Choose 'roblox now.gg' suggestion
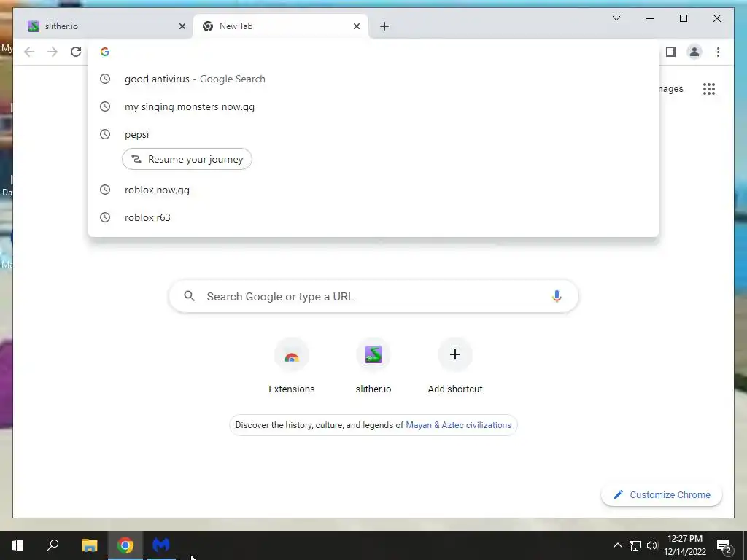The width and height of the screenshot is (747, 560). coord(373,190)
